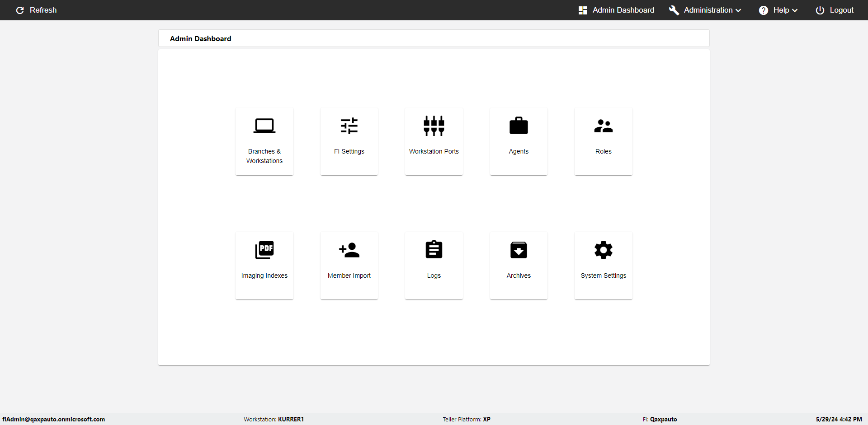Click the Imaging Indexes label

(264, 276)
